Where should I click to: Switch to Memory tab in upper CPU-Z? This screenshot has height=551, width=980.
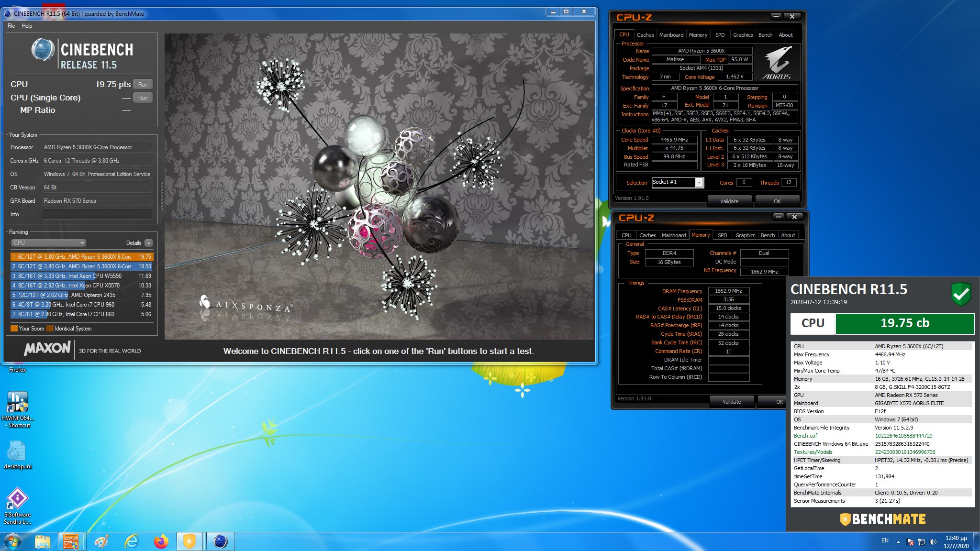(698, 35)
